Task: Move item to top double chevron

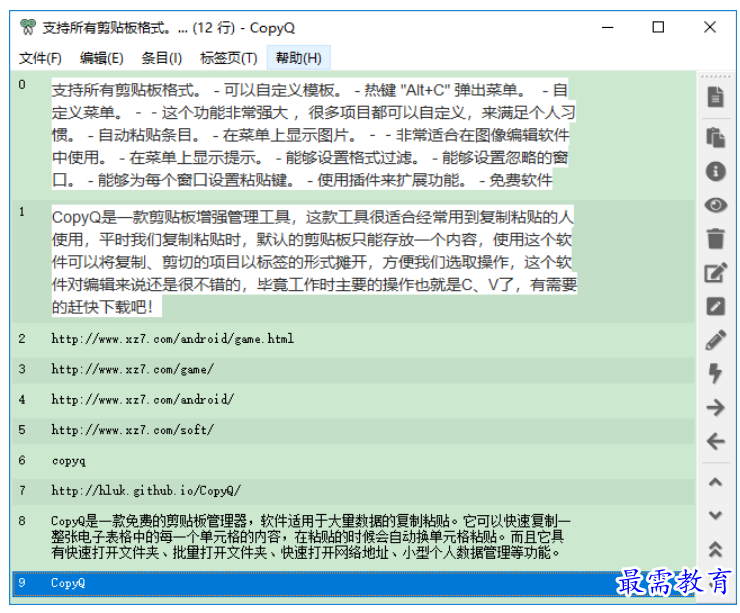Action: coord(715,549)
